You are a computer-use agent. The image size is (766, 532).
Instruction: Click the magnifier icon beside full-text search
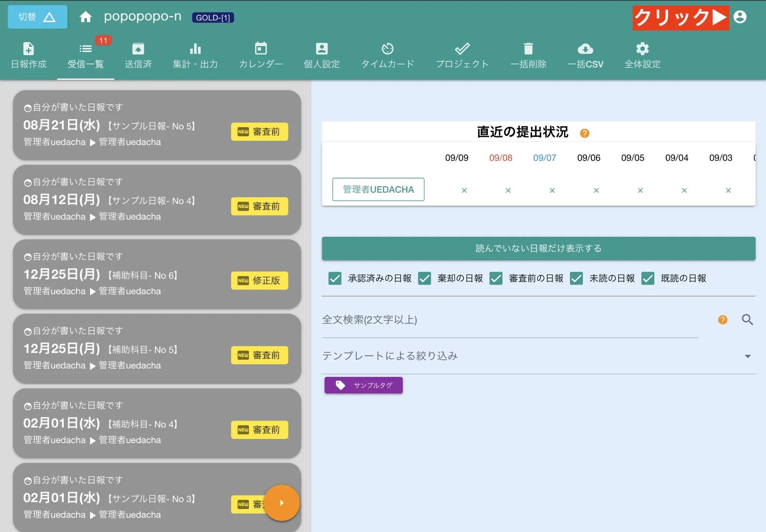coord(747,320)
